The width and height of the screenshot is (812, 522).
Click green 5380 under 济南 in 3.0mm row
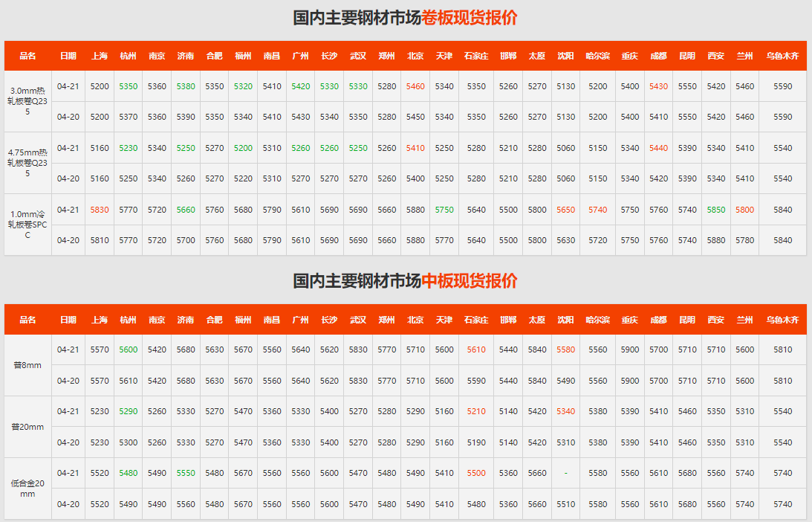[186, 86]
